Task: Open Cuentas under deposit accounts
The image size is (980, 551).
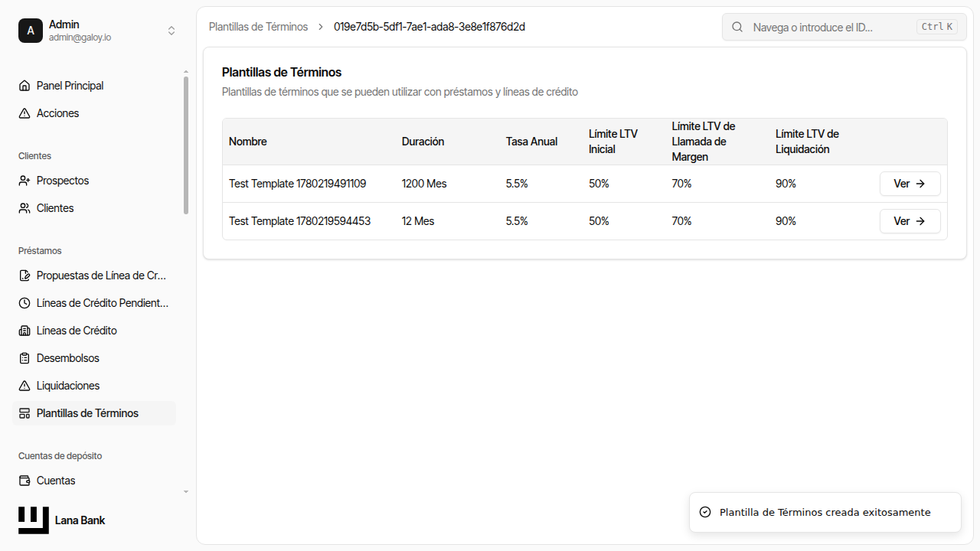Action: pos(94,481)
